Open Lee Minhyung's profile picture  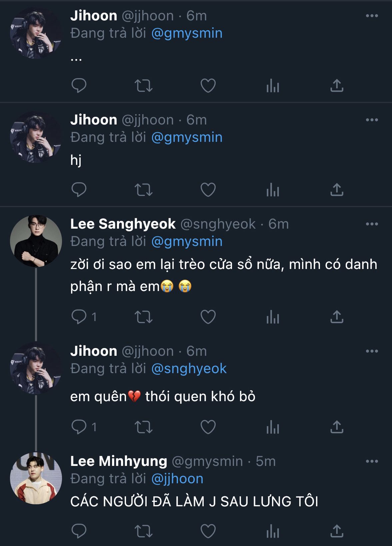36,478
